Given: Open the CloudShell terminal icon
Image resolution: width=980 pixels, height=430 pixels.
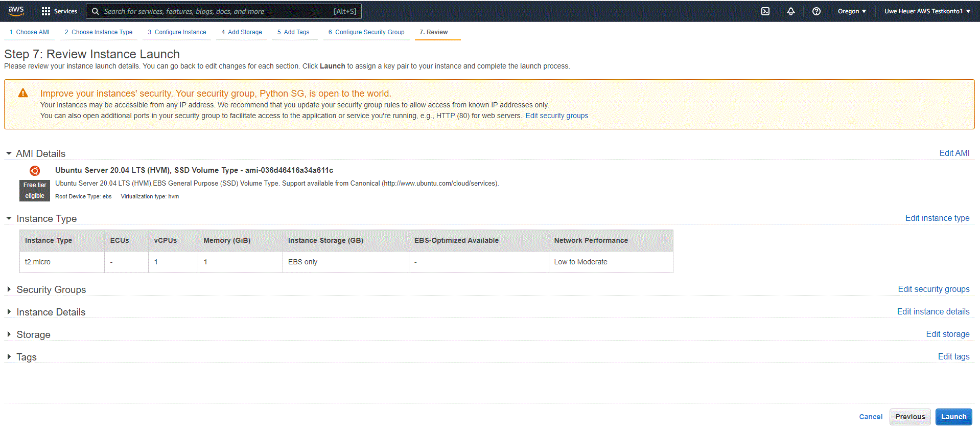Looking at the screenshot, I should [x=765, y=11].
